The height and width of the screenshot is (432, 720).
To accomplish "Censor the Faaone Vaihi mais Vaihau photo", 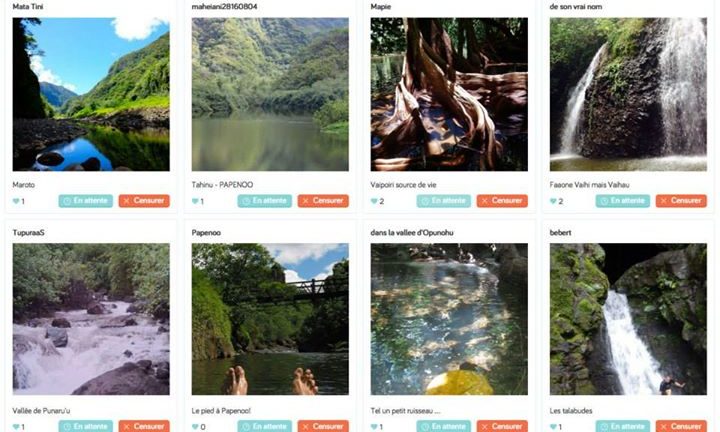I will [680, 201].
